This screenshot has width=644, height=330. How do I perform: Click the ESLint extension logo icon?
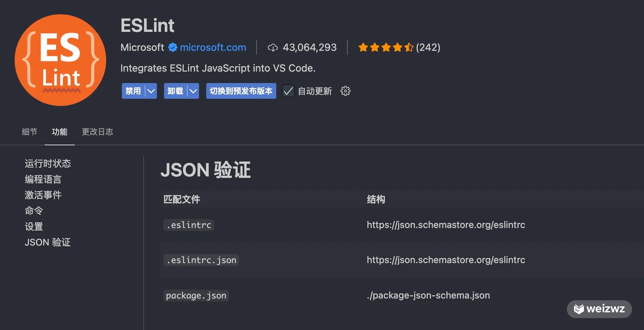point(60,60)
